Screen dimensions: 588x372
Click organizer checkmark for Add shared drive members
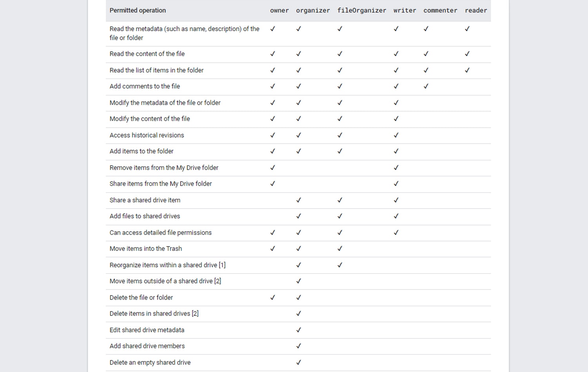(298, 346)
